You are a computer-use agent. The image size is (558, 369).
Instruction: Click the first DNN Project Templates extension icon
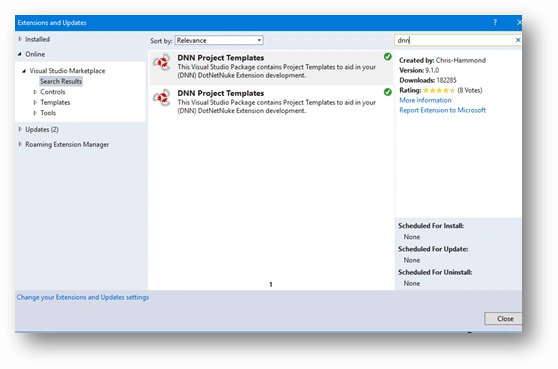point(162,62)
